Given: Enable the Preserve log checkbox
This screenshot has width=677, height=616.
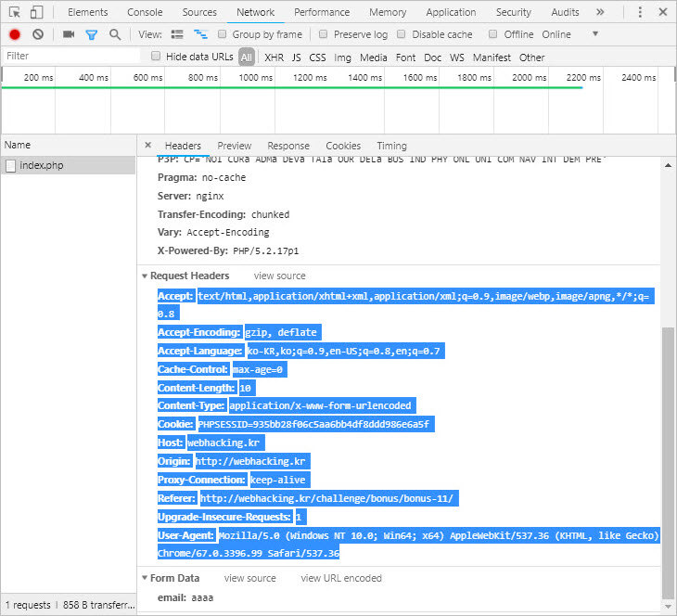Looking at the screenshot, I should coord(323,34).
